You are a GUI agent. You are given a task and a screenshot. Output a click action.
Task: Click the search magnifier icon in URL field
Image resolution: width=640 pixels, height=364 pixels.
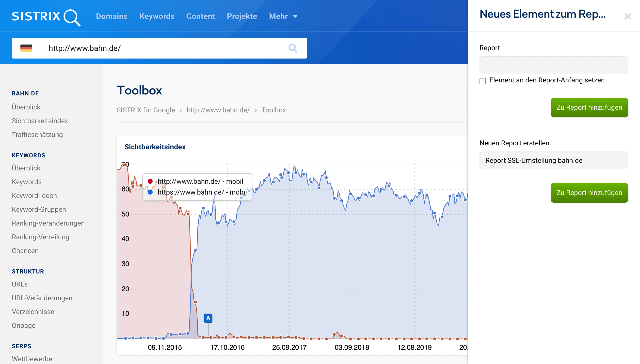point(292,48)
